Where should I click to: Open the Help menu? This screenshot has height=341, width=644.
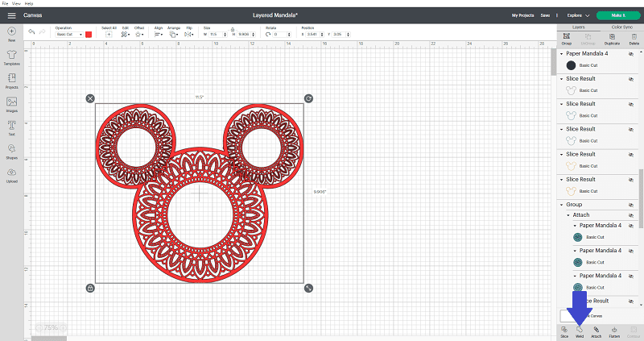[x=29, y=3]
